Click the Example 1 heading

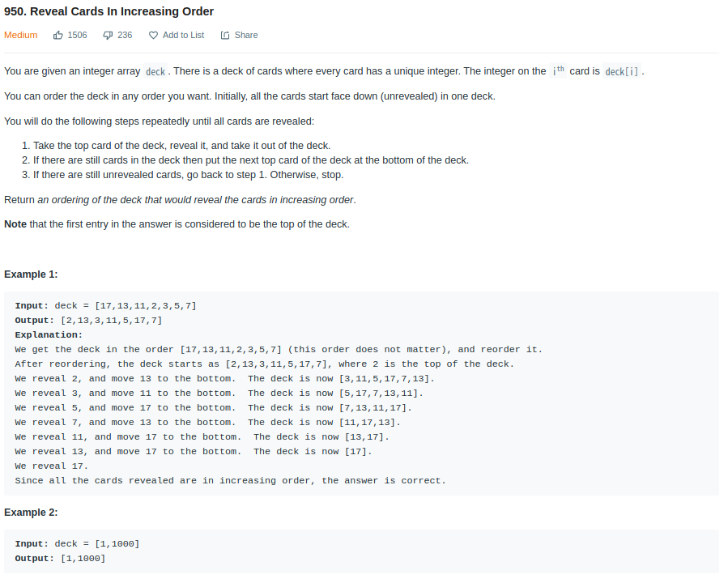pyautogui.click(x=31, y=274)
